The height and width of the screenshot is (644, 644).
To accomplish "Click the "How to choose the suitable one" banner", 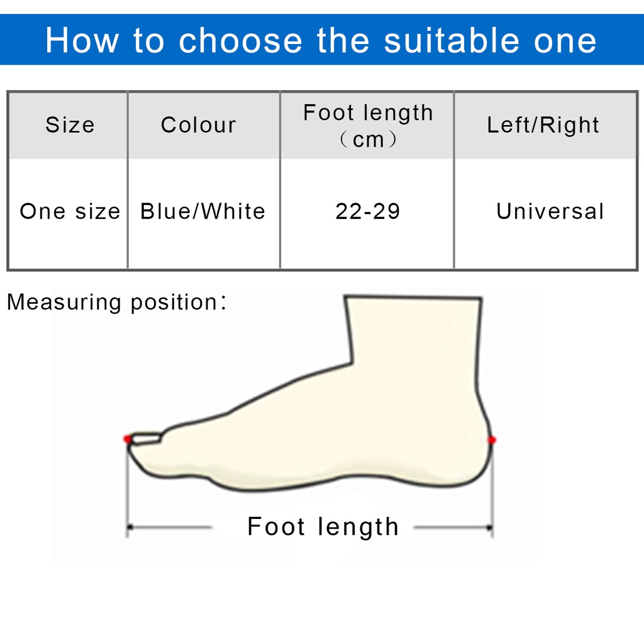I will point(321,40).
